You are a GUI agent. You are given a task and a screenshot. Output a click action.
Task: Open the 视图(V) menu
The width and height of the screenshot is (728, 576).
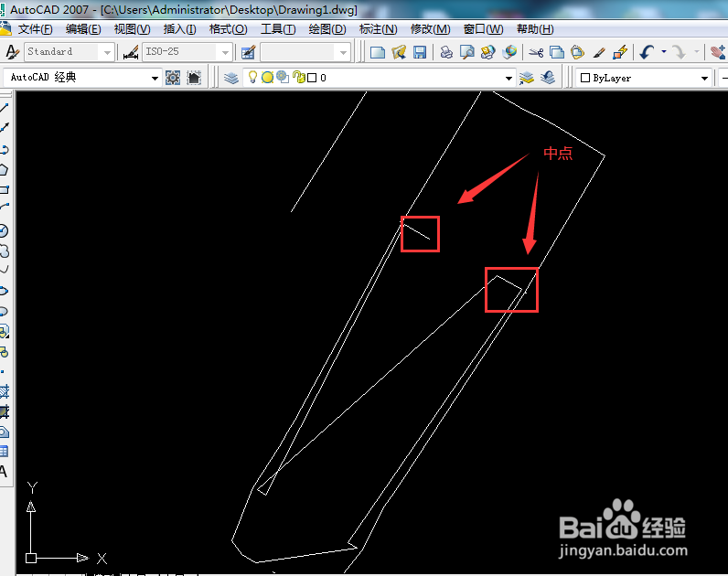click(133, 29)
